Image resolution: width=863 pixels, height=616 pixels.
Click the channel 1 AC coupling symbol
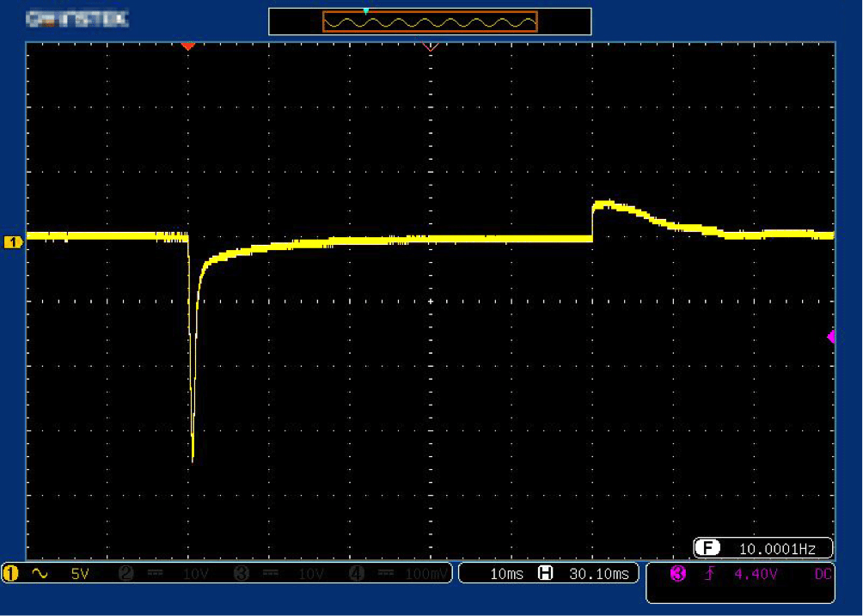click(40, 574)
